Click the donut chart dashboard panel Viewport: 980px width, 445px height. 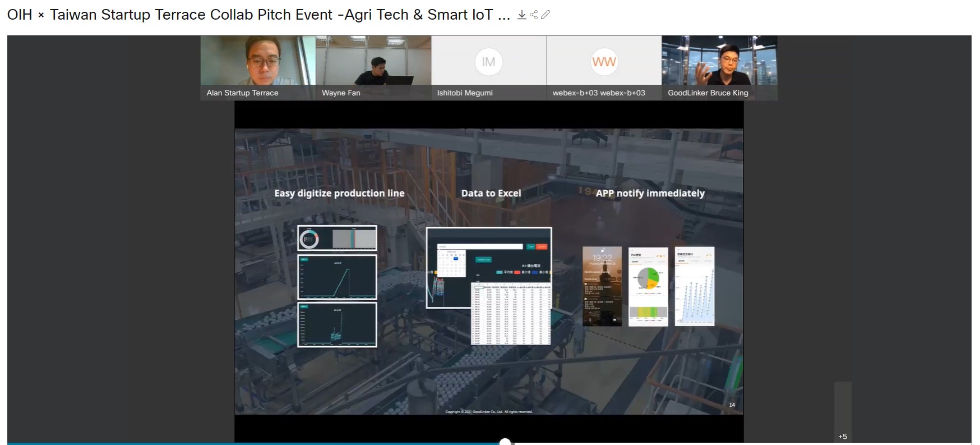coord(337,238)
